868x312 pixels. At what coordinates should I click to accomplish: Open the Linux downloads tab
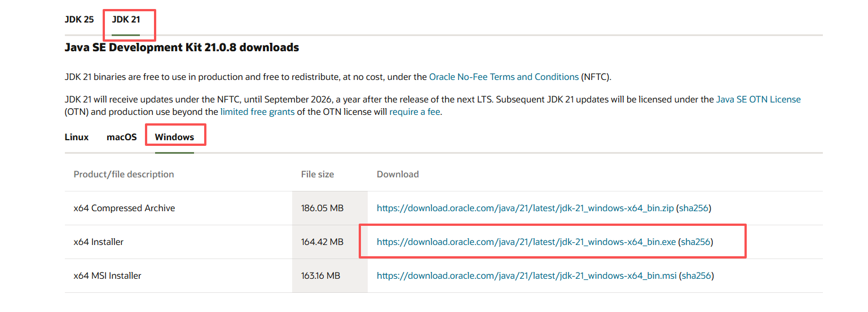tap(77, 137)
